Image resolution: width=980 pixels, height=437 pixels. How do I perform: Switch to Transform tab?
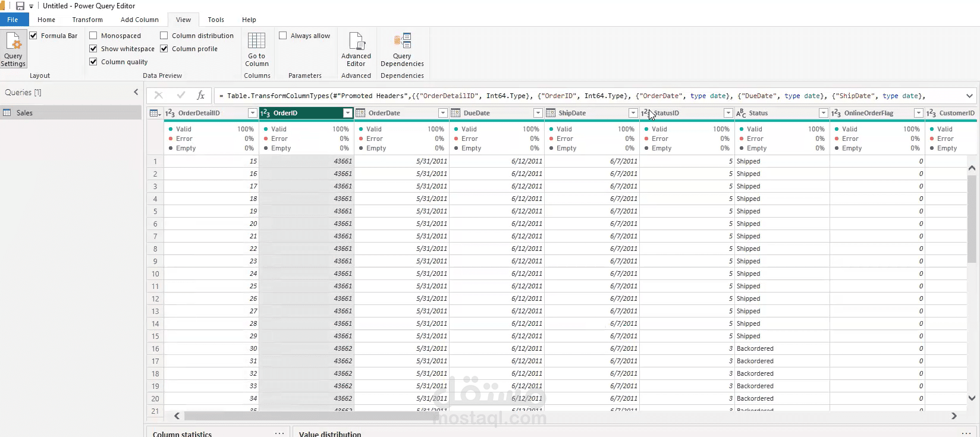pos(87,20)
